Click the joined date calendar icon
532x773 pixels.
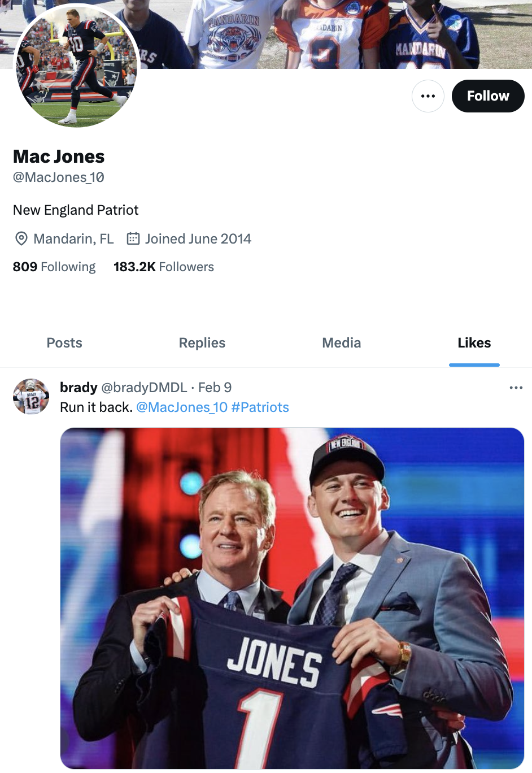133,238
